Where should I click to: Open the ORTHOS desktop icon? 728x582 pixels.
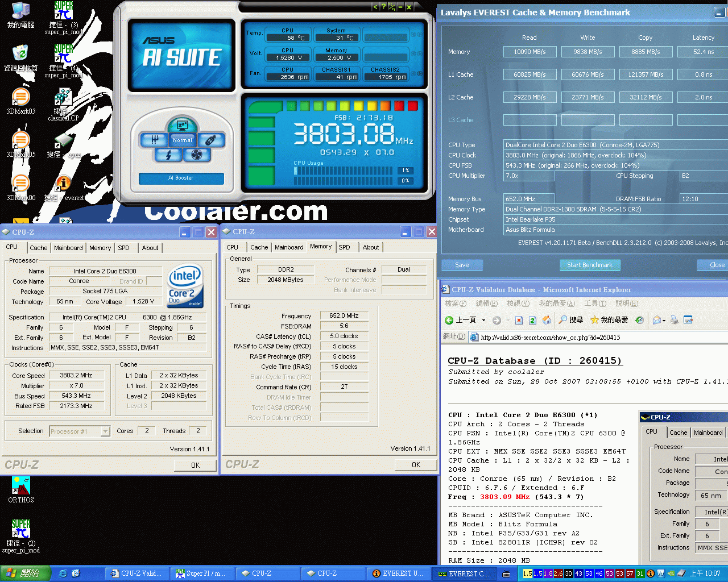(x=21, y=490)
